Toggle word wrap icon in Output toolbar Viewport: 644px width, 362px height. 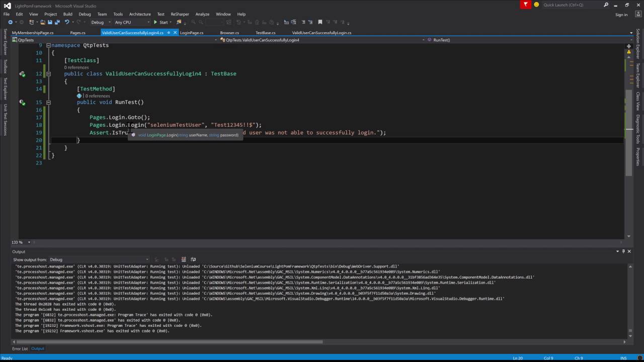pyautogui.click(x=193, y=259)
